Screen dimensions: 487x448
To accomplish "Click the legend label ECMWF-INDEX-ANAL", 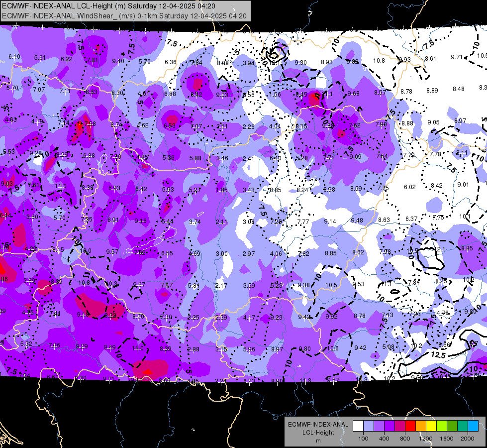I will [318, 425].
